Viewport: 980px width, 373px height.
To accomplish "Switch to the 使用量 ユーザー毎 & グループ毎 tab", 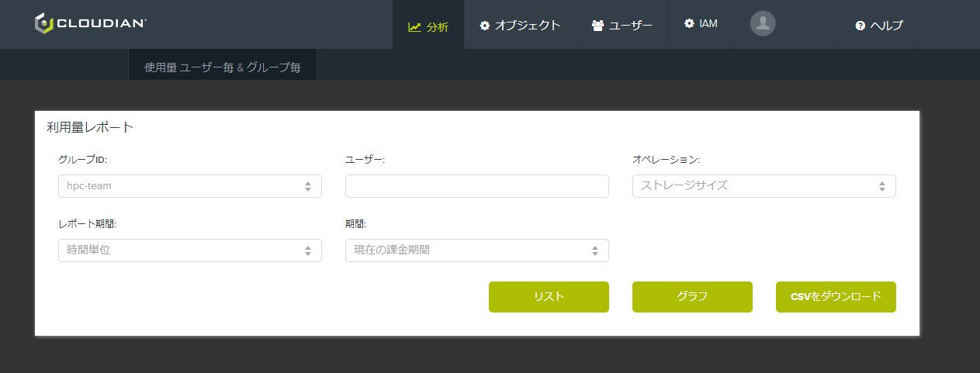I will (x=223, y=67).
